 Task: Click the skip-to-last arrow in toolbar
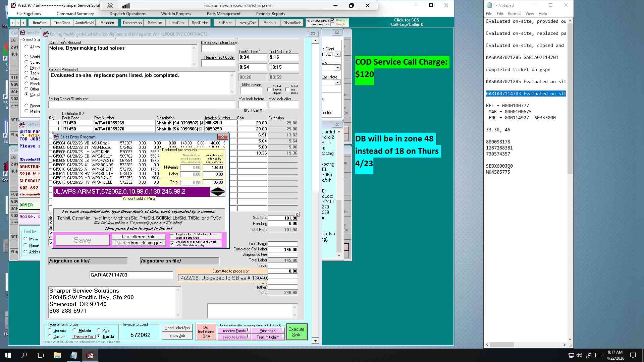click(x=23, y=23)
